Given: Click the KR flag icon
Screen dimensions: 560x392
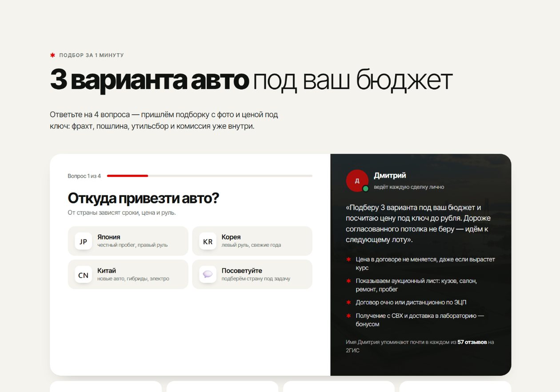Looking at the screenshot, I should pyautogui.click(x=208, y=241).
